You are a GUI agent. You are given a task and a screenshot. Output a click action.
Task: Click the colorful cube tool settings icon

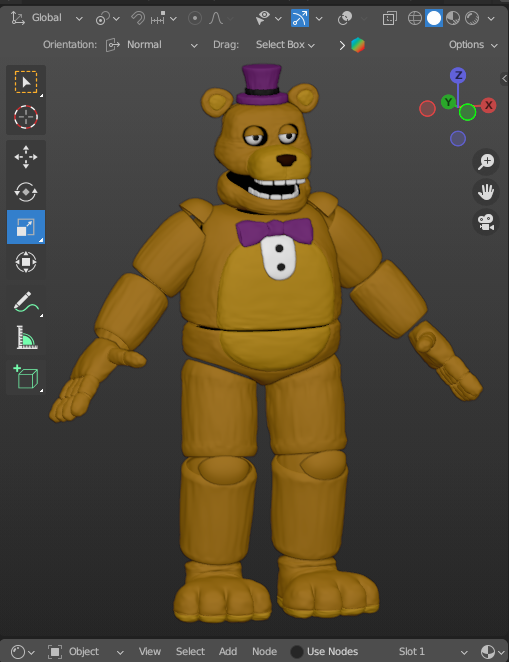click(358, 45)
